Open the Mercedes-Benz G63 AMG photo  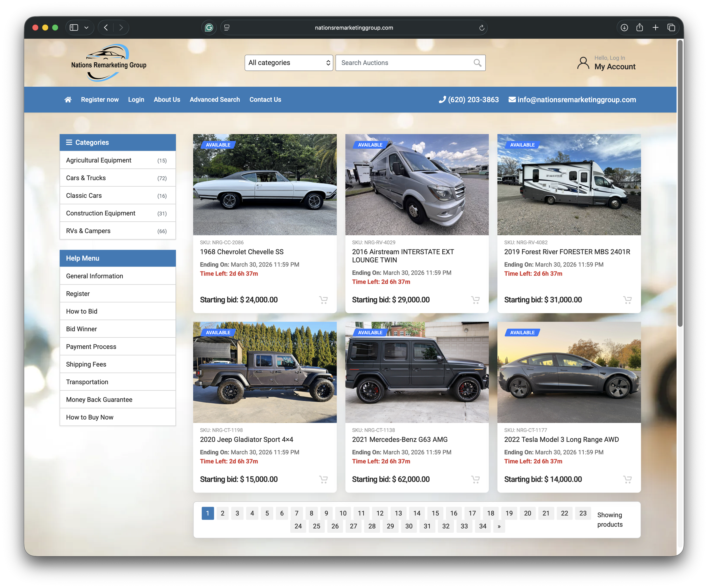coord(417,372)
